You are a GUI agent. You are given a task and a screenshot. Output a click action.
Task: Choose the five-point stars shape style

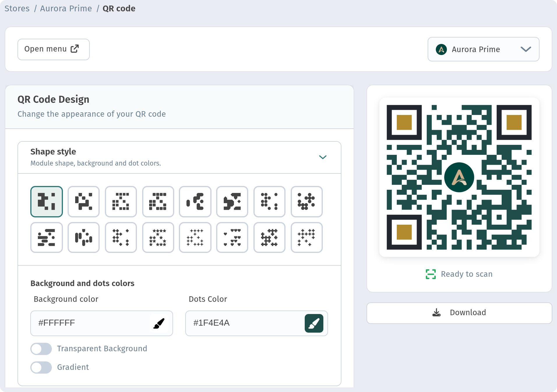(x=158, y=237)
